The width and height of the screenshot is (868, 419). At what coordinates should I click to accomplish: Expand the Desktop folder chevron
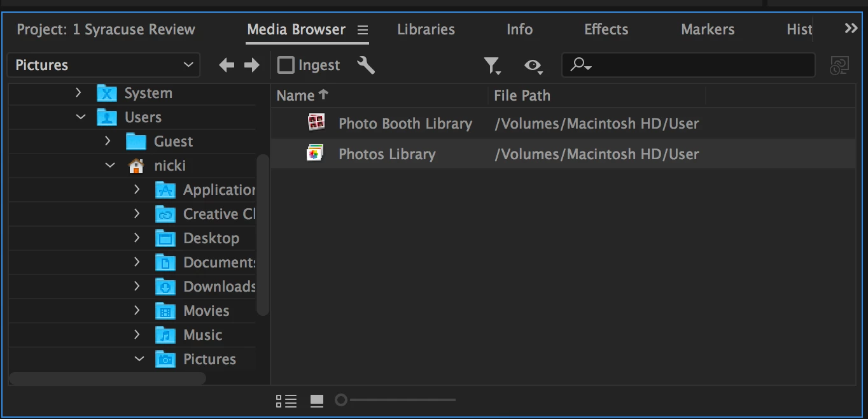click(x=137, y=238)
